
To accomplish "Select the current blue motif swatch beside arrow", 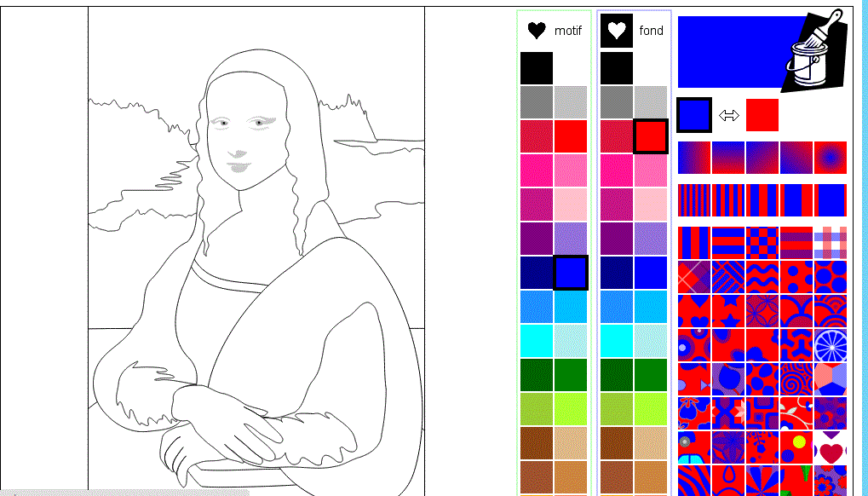I will (694, 115).
